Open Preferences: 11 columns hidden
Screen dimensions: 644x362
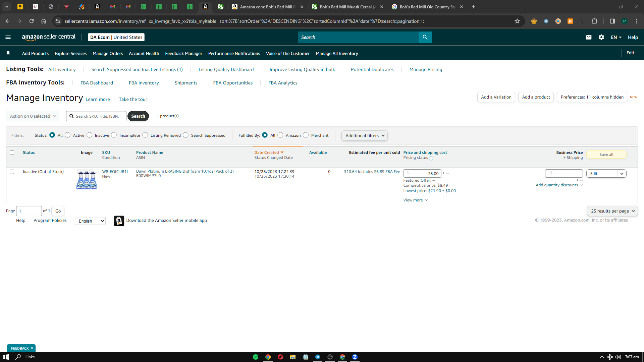(x=592, y=97)
